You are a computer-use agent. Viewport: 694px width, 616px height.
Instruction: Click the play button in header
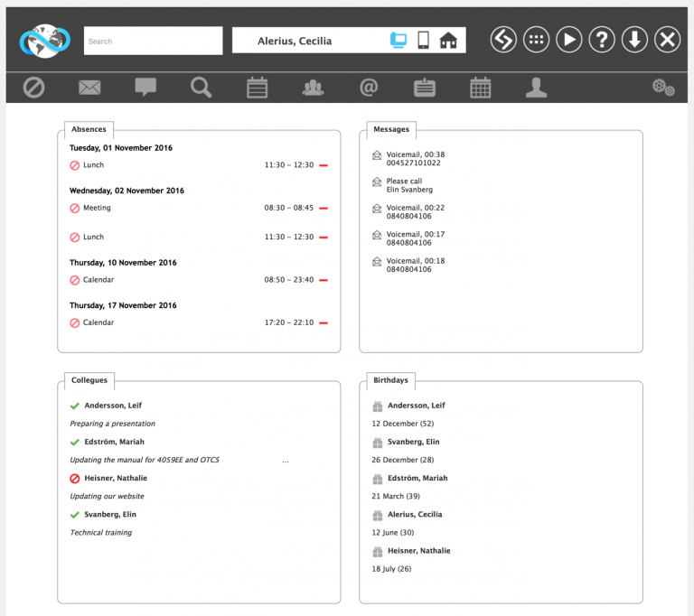pos(568,40)
